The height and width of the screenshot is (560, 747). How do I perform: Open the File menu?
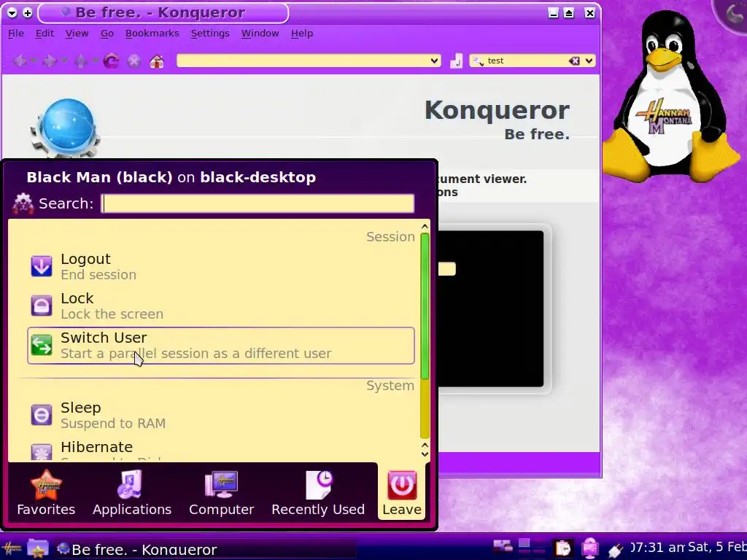click(x=16, y=34)
